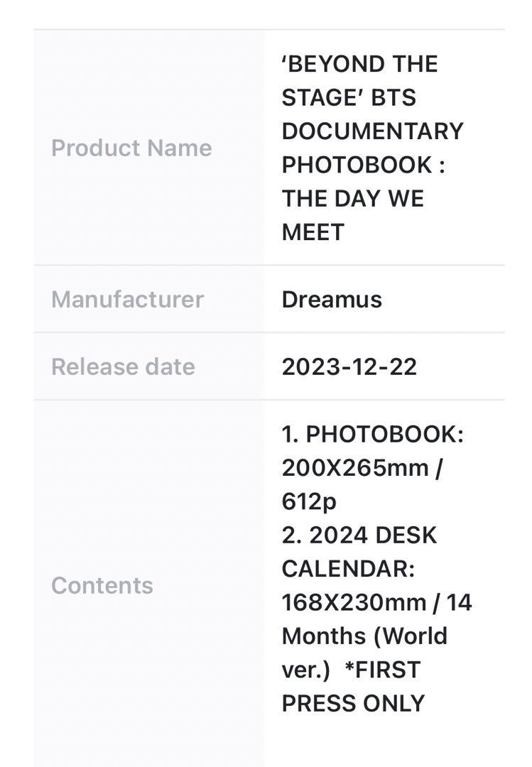
Task: Click the 1. PHOTOBOOK: contents line
Action: tap(372, 434)
